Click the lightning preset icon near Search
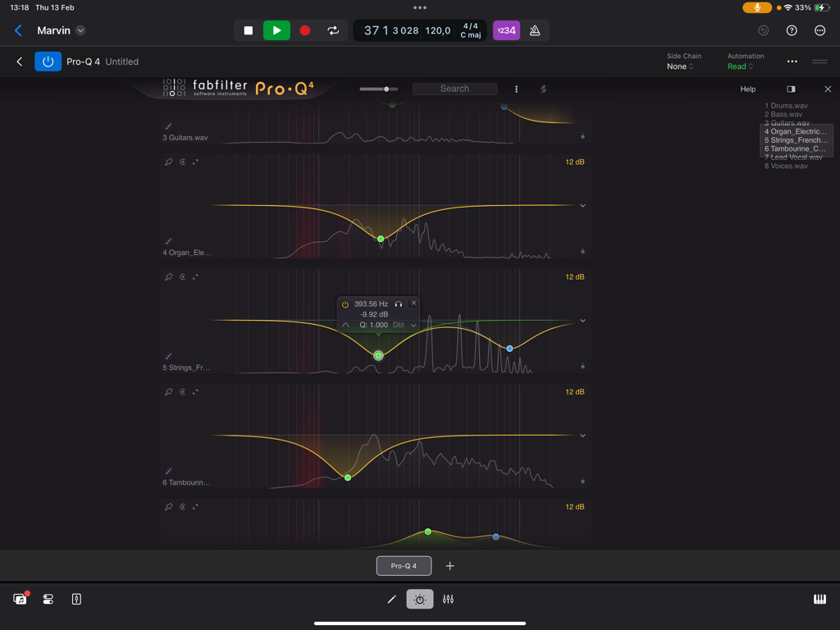 (543, 89)
